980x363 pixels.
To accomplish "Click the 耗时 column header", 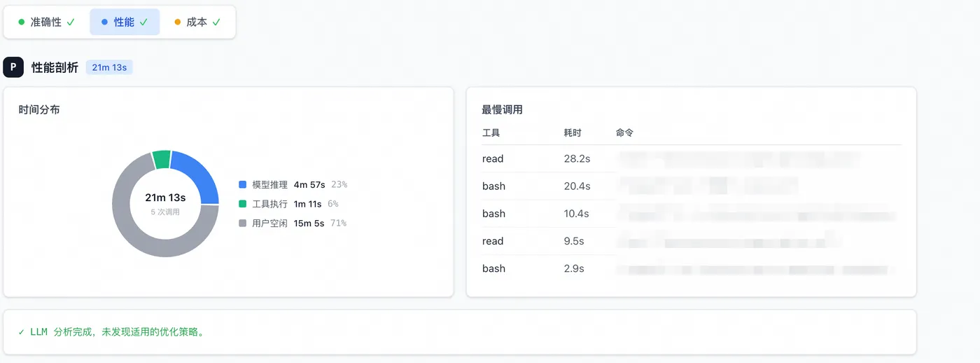I will [573, 132].
